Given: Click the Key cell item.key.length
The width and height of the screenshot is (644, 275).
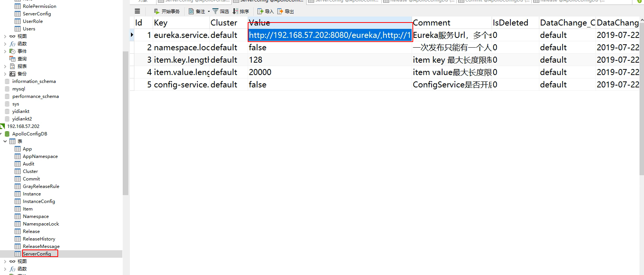Looking at the screenshot, I should point(181,60).
